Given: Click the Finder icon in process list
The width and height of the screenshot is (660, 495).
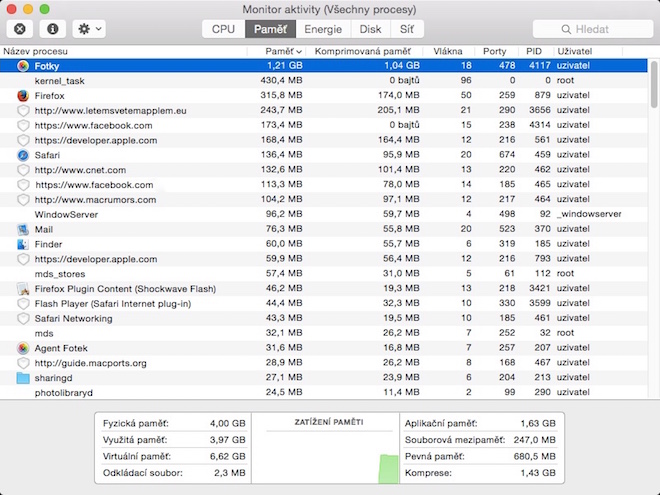Looking at the screenshot, I should pyautogui.click(x=23, y=244).
